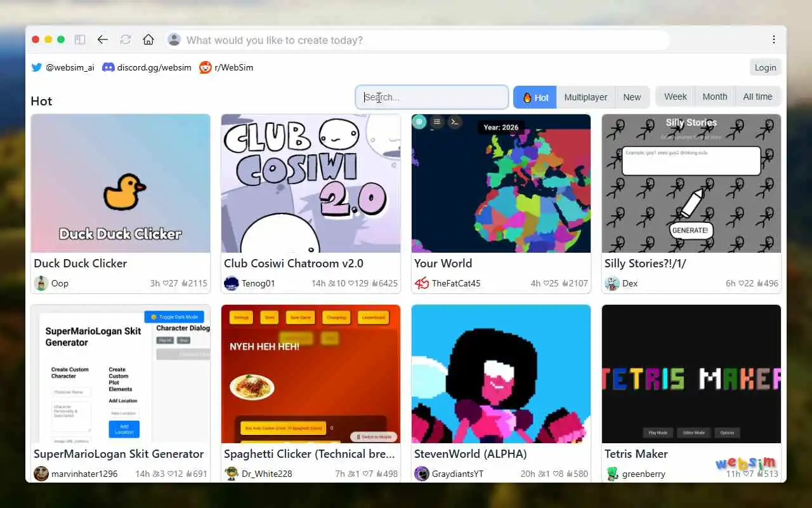This screenshot has height=508, width=812.
Task: Click the Club Cosiwi Chatroom v2.0 title
Action: (x=294, y=263)
